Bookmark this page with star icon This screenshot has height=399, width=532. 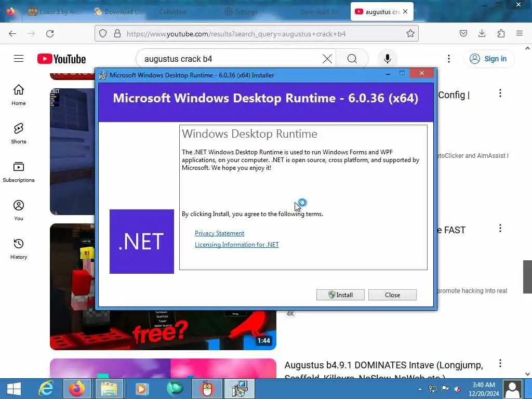410,34
